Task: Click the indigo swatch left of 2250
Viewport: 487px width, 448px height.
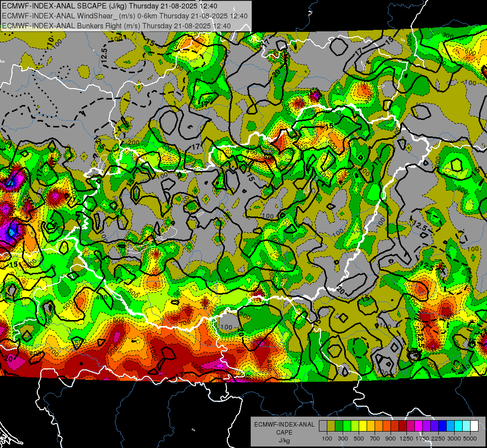Action: [x=434, y=426]
